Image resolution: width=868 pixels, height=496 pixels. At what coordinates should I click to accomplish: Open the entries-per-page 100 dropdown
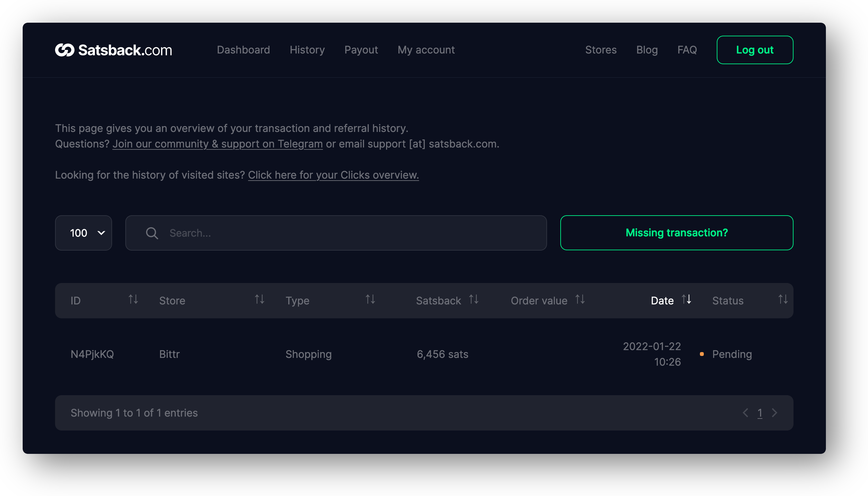point(84,233)
